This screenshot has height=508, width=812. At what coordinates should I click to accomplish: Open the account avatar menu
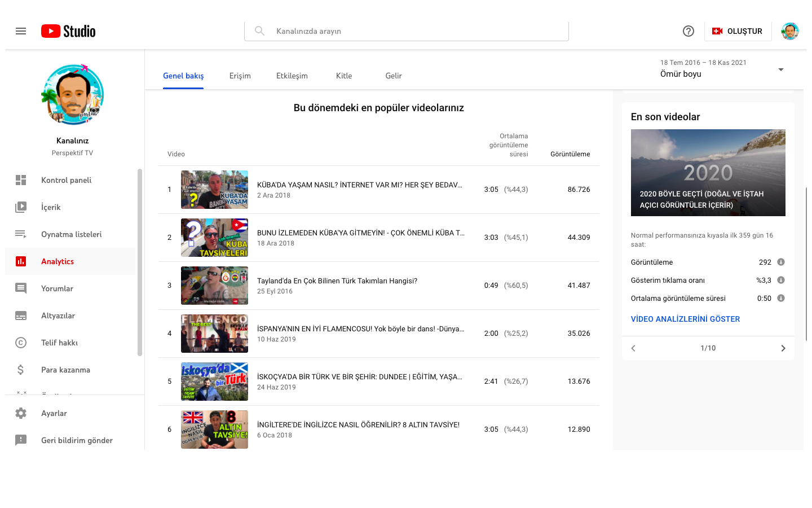point(790,31)
